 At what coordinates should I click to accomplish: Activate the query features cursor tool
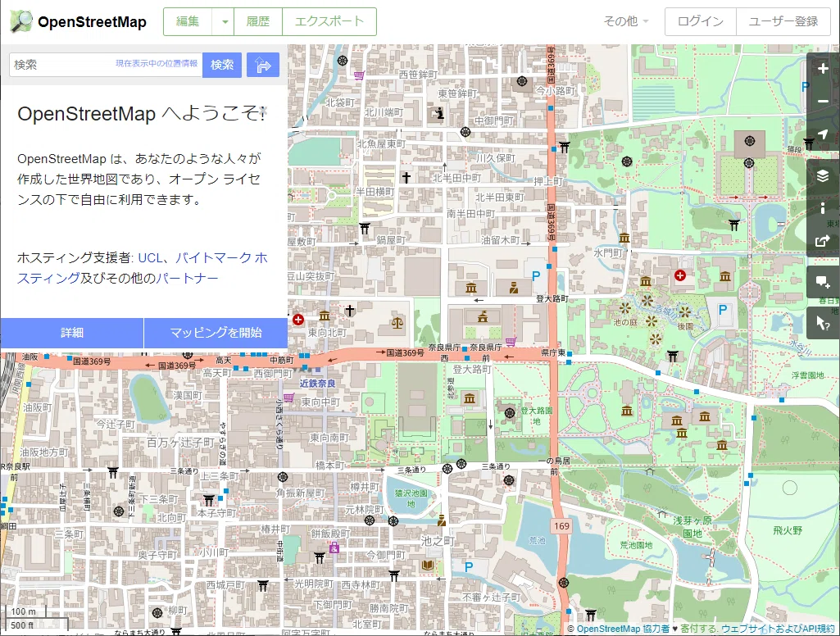click(823, 323)
